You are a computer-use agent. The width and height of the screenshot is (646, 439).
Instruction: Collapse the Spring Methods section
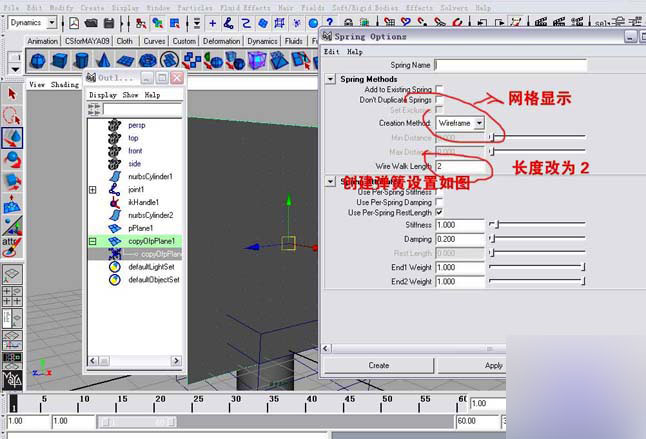click(330, 79)
